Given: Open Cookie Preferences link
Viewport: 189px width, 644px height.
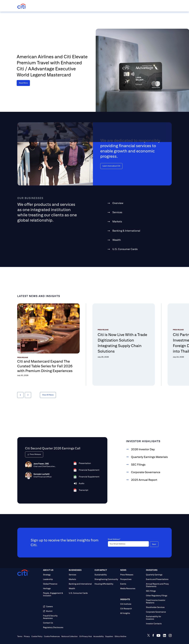Looking at the screenshot, I should tap(52, 636).
